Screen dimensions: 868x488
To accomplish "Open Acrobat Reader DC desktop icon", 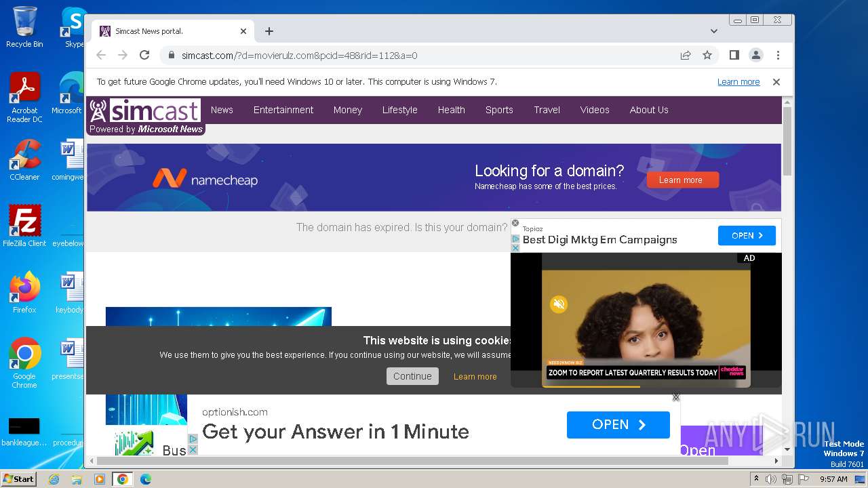I will [x=24, y=98].
